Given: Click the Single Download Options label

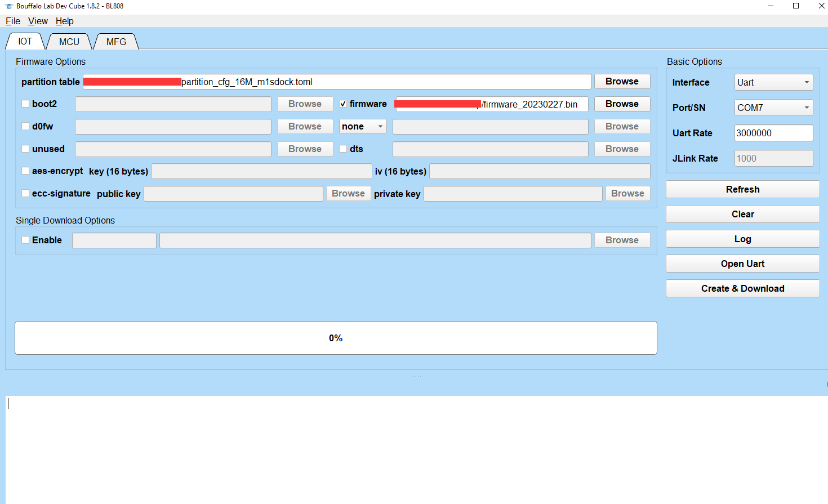Looking at the screenshot, I should click(x=65, y=220).
